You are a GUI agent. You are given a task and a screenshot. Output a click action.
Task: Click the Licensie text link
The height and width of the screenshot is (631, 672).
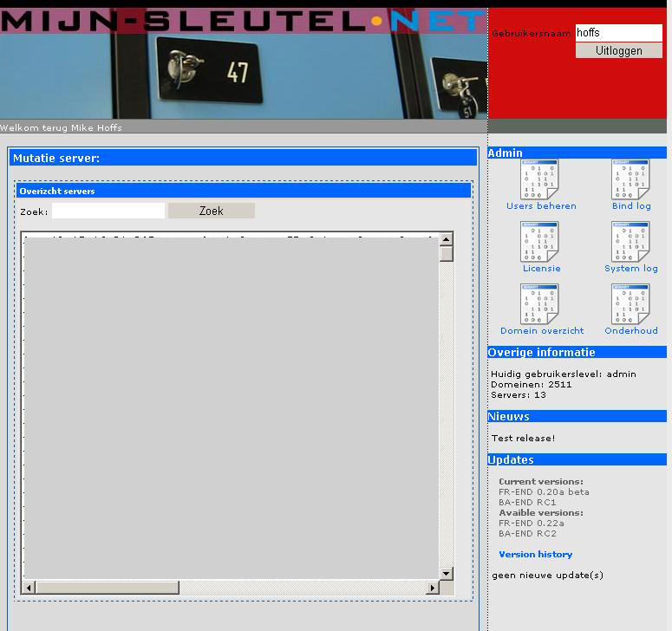[x=541, y=269]
